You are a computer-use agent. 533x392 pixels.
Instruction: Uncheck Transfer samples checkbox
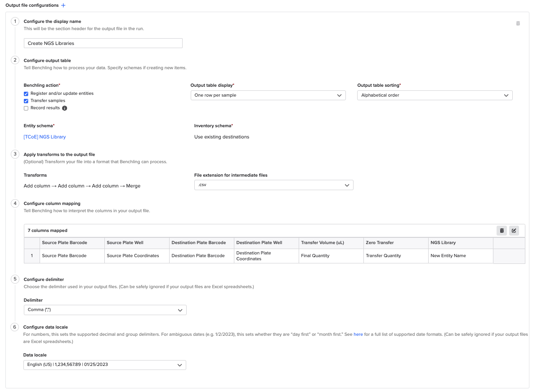click(26, 101)
